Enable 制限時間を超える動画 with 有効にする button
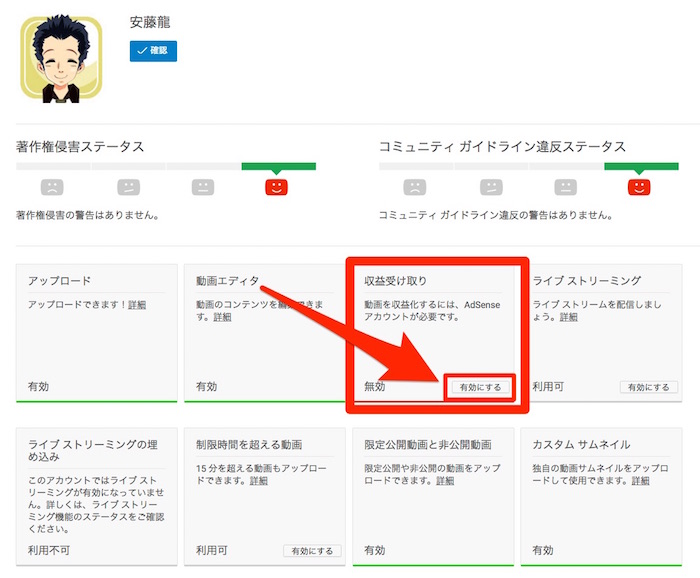 [x=312, y=550]
